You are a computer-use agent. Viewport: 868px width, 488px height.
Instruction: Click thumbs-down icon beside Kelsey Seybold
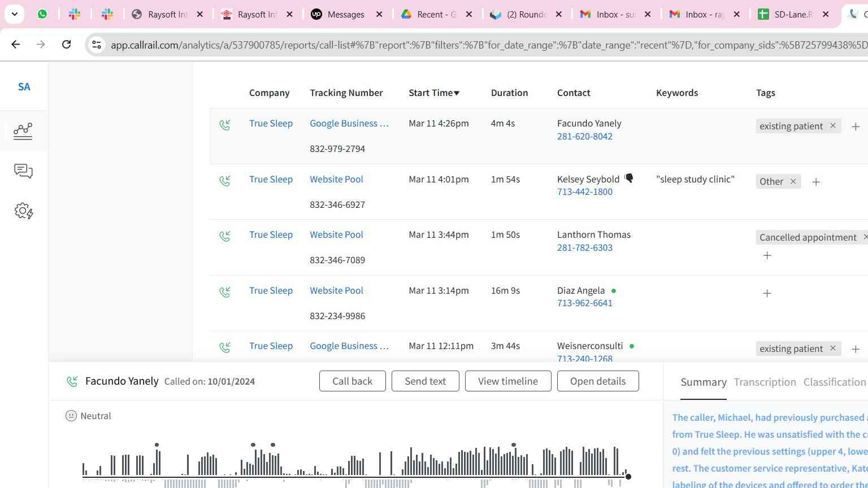(x=629, y=178)
